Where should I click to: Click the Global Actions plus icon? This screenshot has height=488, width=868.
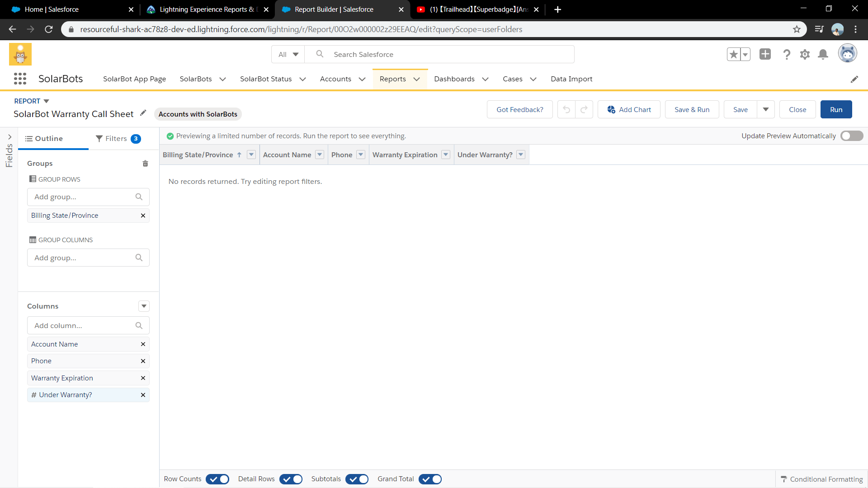[765, 54]
